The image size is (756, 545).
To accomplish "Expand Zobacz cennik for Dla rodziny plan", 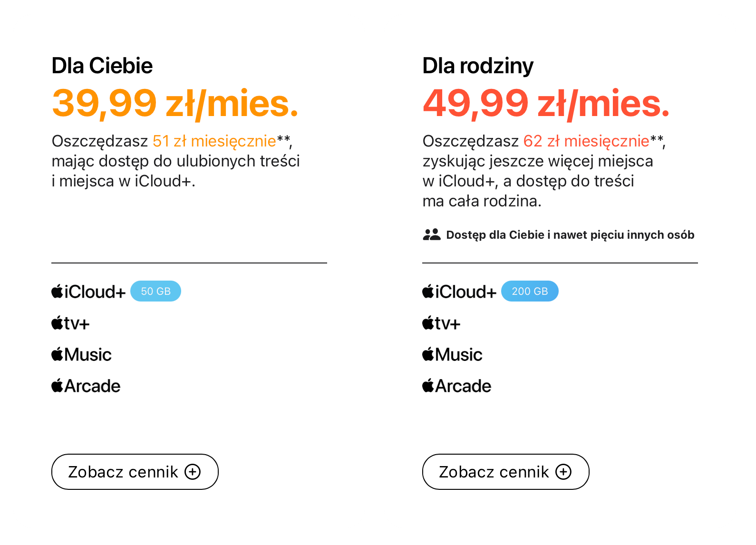I will [506, 472].
